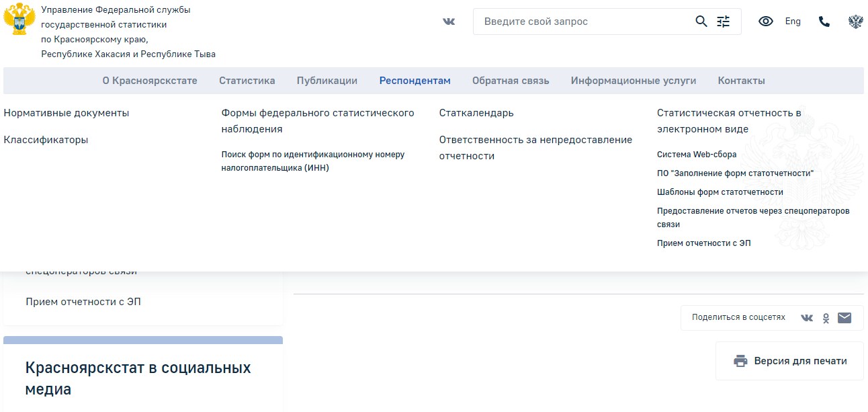Open the "Статистика" menu
This screenshot has height=412, width=868.
click(x=247, y=81)
